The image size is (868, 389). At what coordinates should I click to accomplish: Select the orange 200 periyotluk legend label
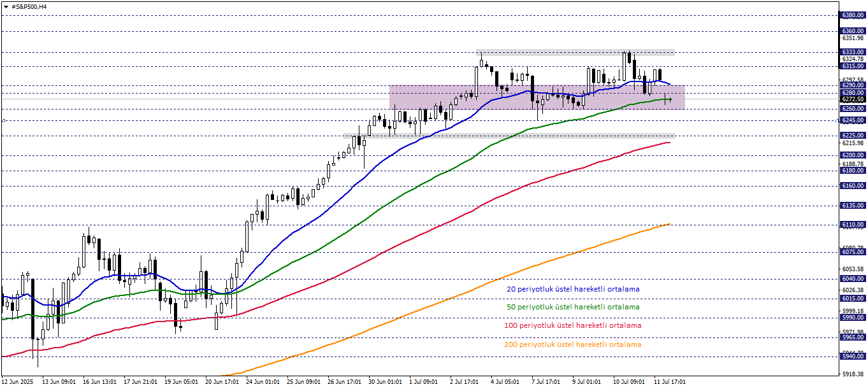click(573, 344)
